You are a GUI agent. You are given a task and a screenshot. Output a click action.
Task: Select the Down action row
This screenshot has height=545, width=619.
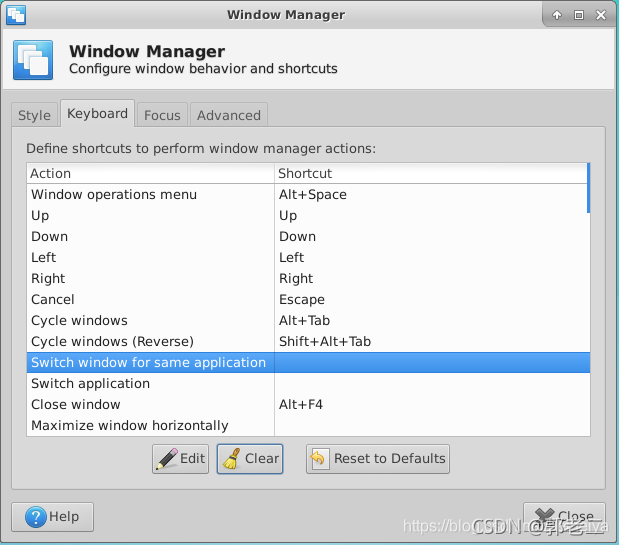tap(308, 236)
